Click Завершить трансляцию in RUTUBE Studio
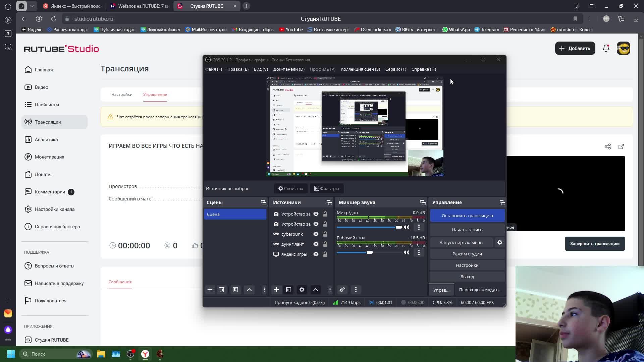 click(x=595, y=244)
